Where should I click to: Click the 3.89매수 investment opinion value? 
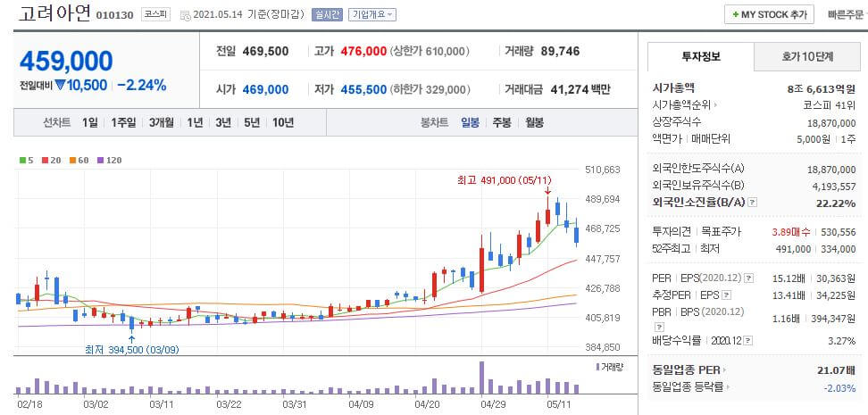791,232
